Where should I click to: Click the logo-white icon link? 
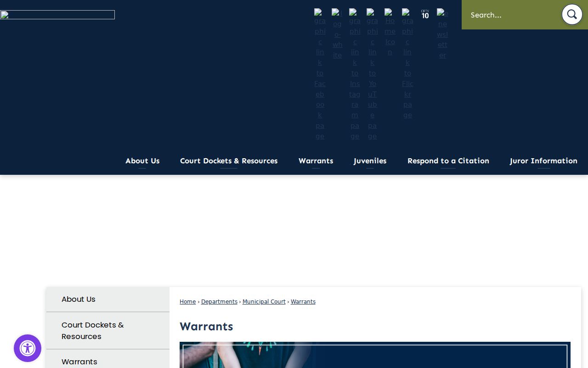tap(337, 34)
